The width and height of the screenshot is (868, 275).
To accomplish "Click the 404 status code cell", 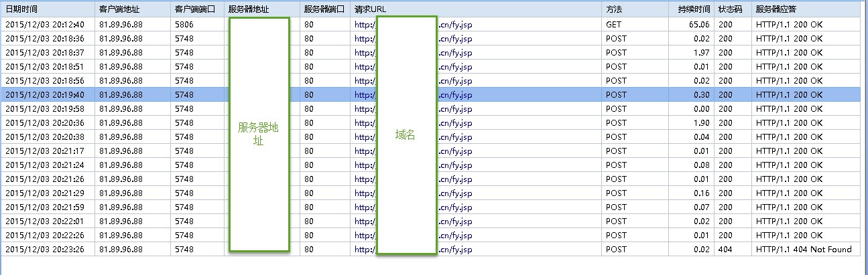I will click(x=725, y=249).
